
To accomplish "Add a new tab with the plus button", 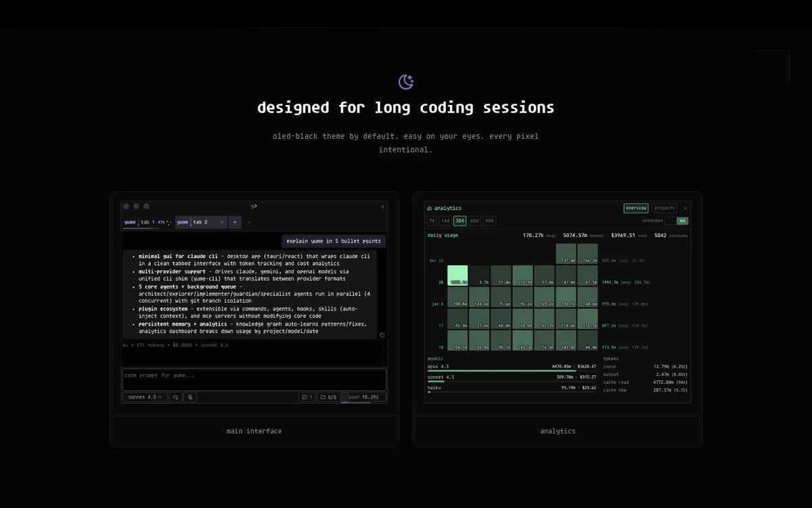I will coord(235,222).
